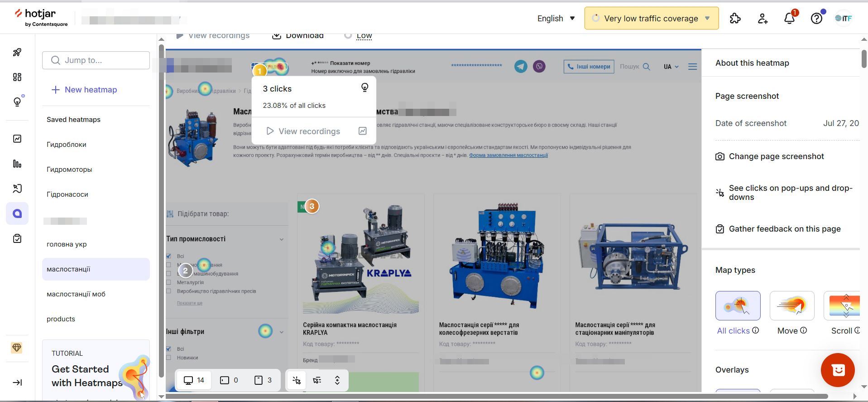Click the Get Started with Heatmaps tutorial card
This screenshot has width=868, height=402.
96,370
